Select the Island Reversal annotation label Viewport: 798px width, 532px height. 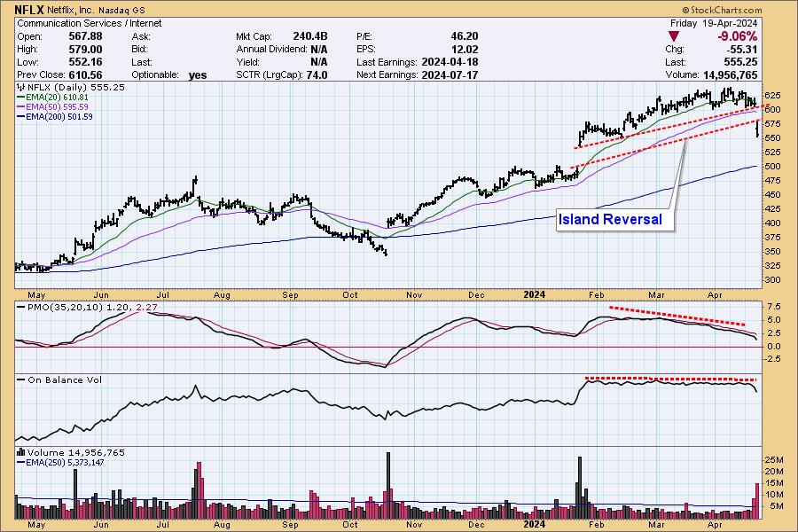(610, 219)
